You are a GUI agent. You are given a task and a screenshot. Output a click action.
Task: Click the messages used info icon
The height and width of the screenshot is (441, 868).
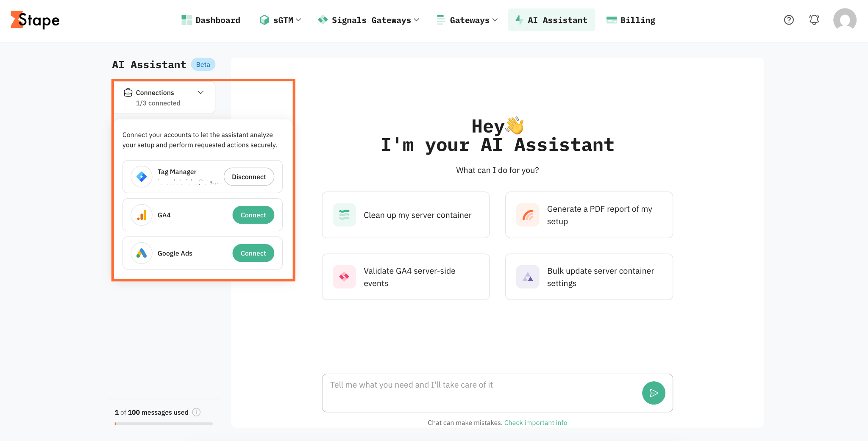(196, 412)
